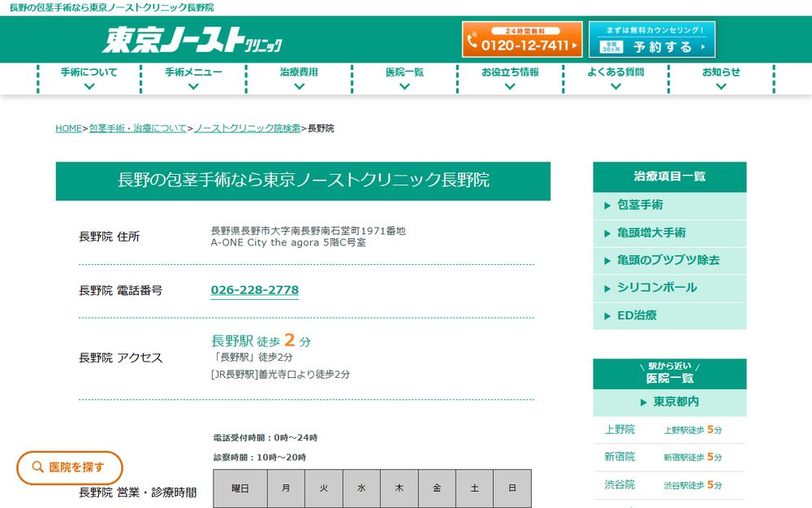812x508 pixels.
Task: Click the [JR長野駅]善光寺口より徒歩2分 text
Action: [280, 374]
